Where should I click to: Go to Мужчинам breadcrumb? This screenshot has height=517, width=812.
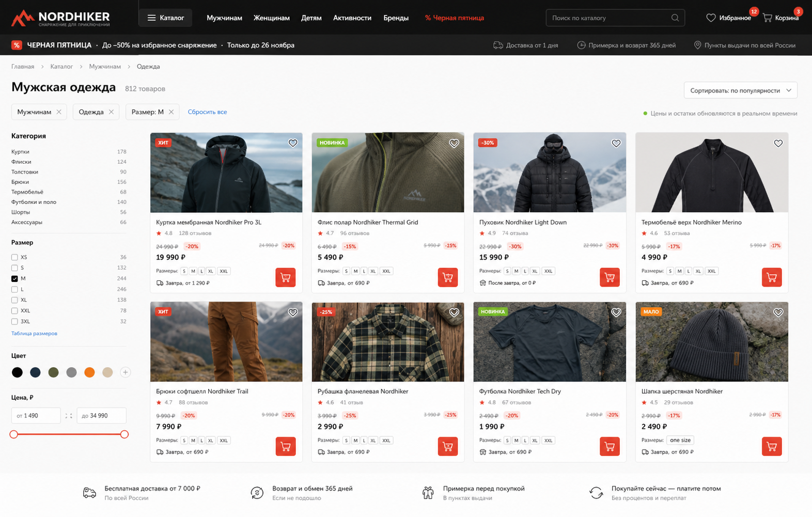click(105, 67)
